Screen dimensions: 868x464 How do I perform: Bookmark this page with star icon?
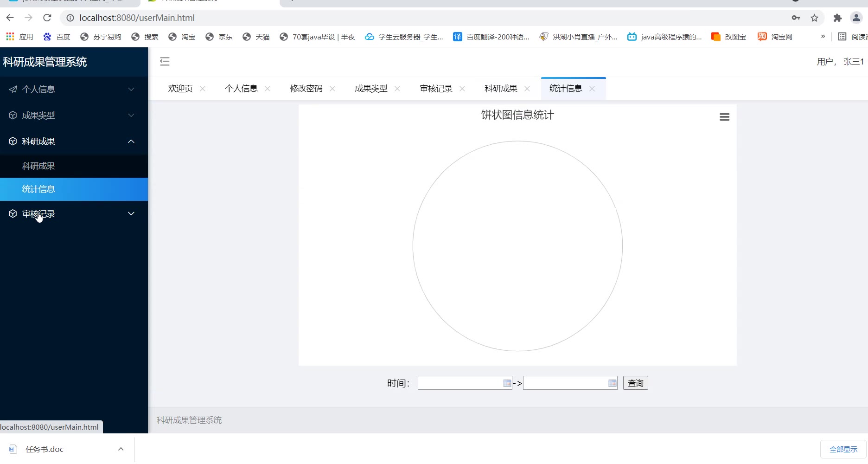(x=814, y=18)
